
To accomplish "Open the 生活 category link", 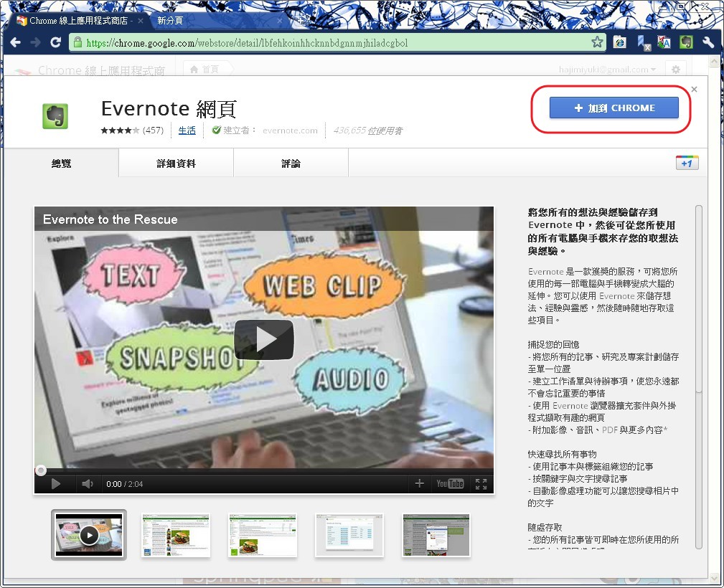I will point(187,131).
